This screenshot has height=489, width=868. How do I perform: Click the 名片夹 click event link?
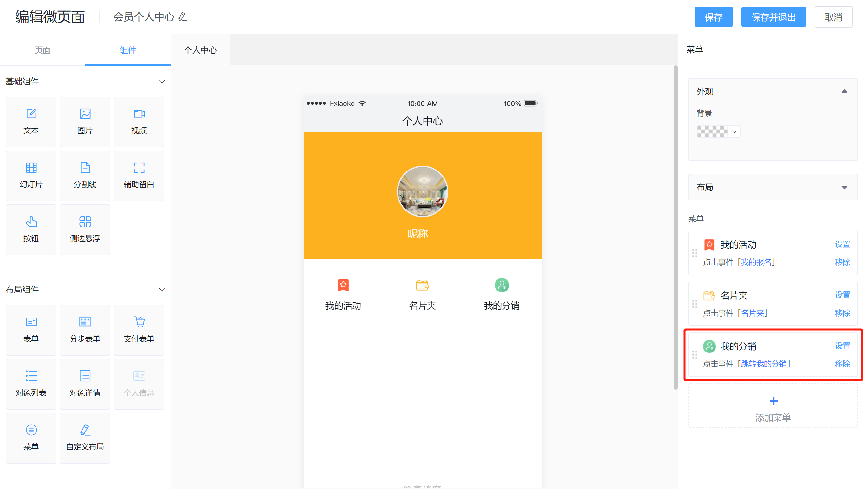753,313
